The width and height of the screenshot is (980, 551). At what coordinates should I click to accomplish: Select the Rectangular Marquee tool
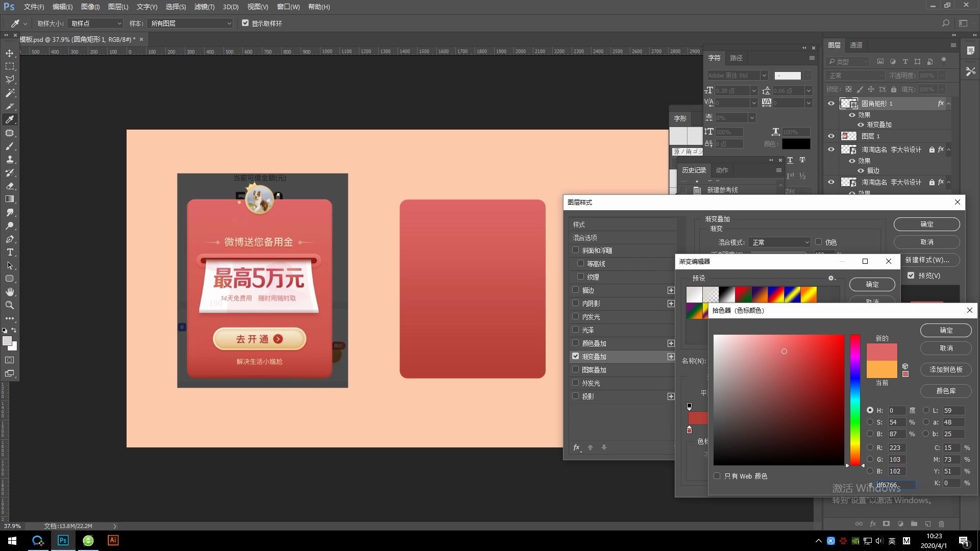tap(10, 66)
